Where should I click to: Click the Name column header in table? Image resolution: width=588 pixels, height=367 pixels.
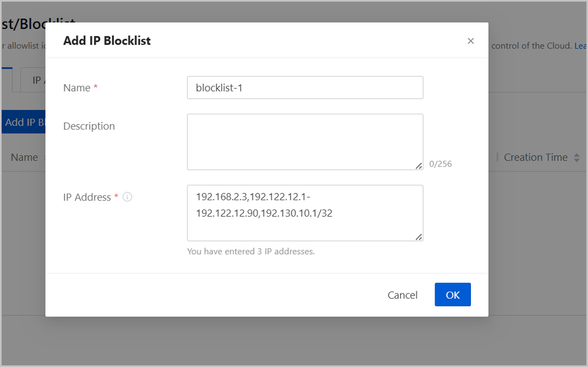click(x=24, y=157)
